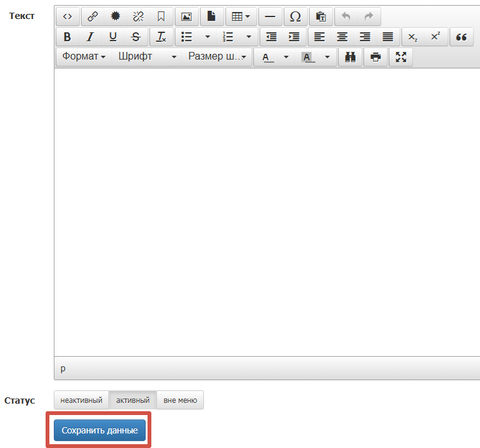
Task: Select the вне меню status option
Action: (180, 400)
